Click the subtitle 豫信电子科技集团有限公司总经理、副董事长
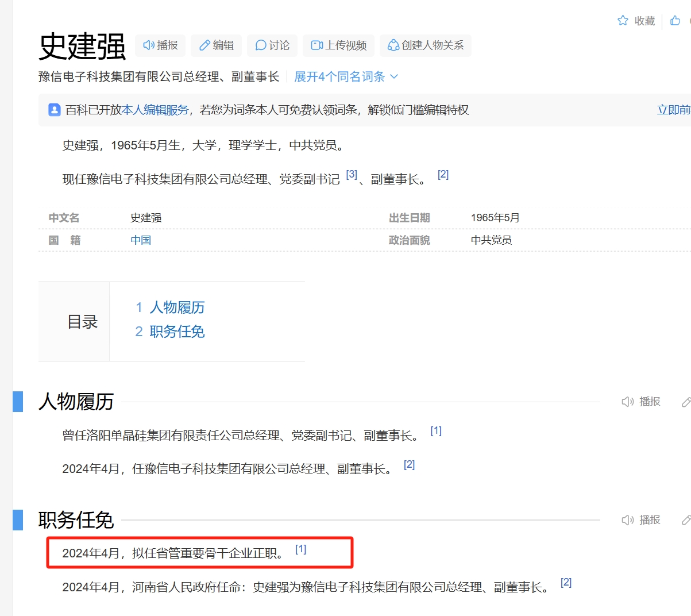The width and height of the screenshot is (691, 616). pos(159,76)
